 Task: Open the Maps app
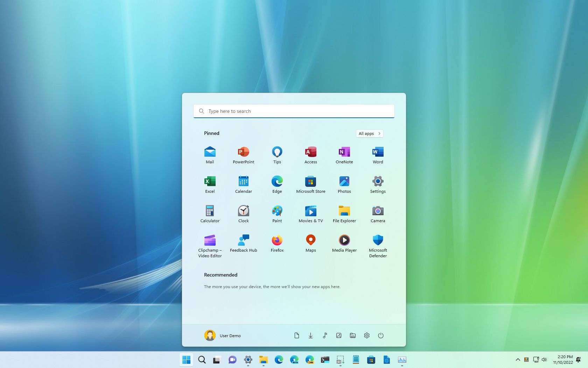(310, 243)
